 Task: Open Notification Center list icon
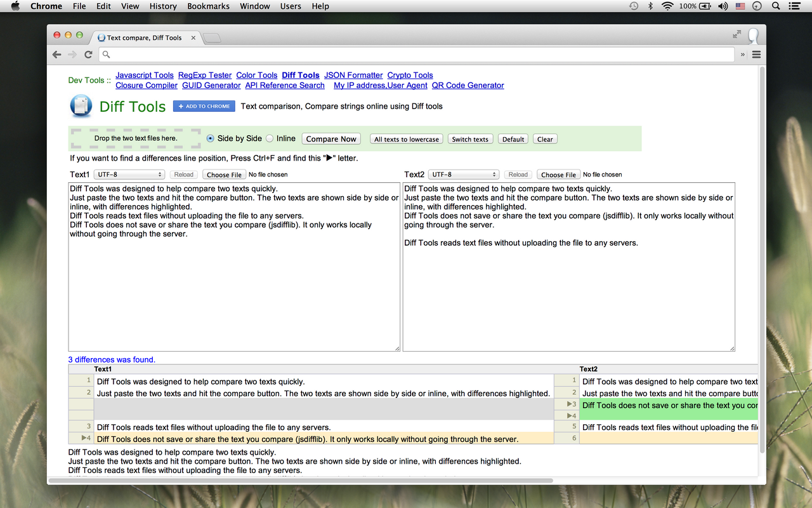(794, 6)
